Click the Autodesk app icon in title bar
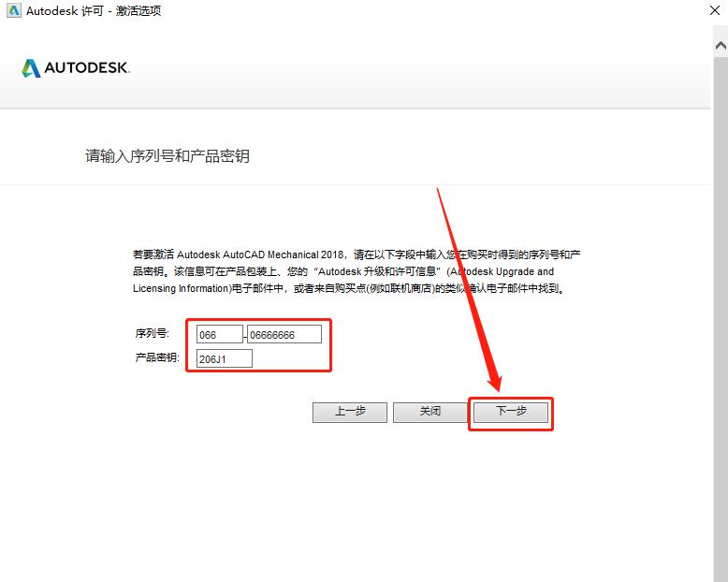The image size is (728, 582). [14, 10]
